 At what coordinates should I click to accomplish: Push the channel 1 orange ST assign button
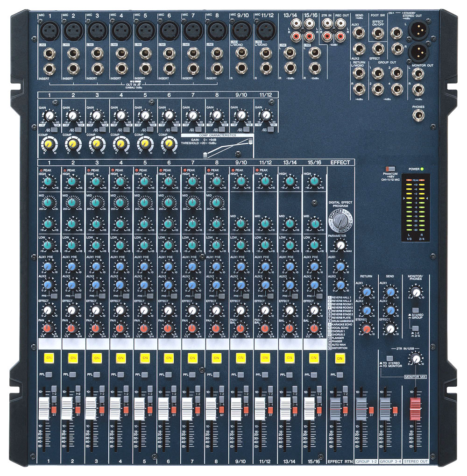[54, 410]
